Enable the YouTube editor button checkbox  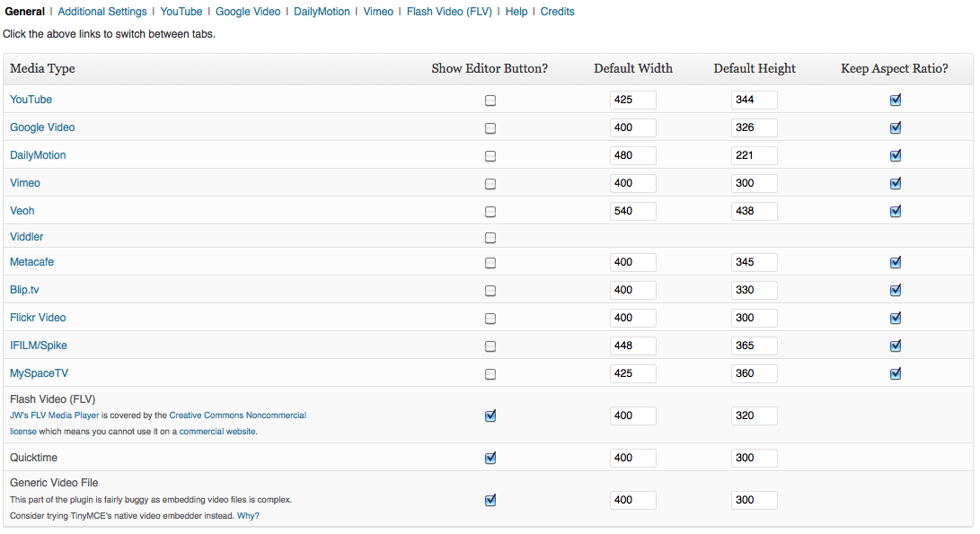[x=490, y=101]
